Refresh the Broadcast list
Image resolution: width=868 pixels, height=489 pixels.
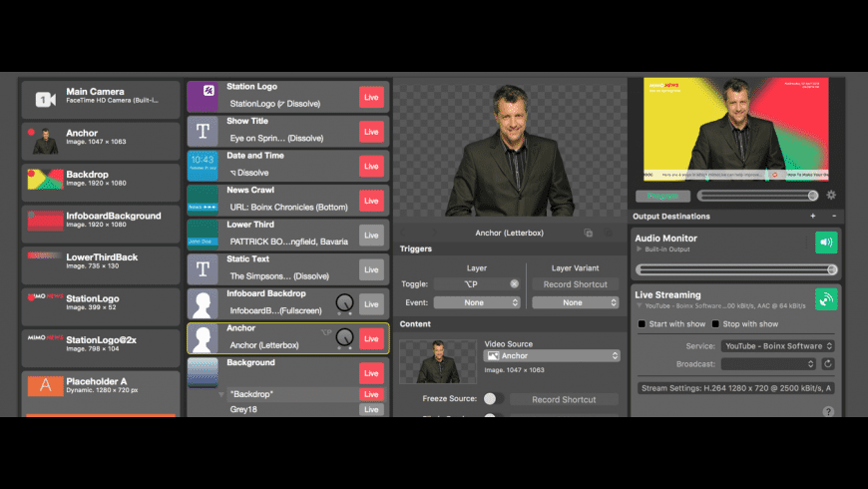[x=827, y=364]
